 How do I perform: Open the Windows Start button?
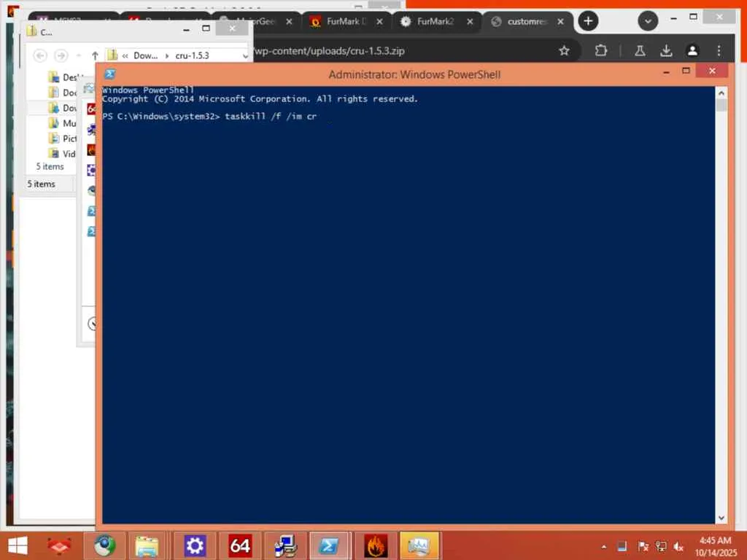tap(18, 545)
